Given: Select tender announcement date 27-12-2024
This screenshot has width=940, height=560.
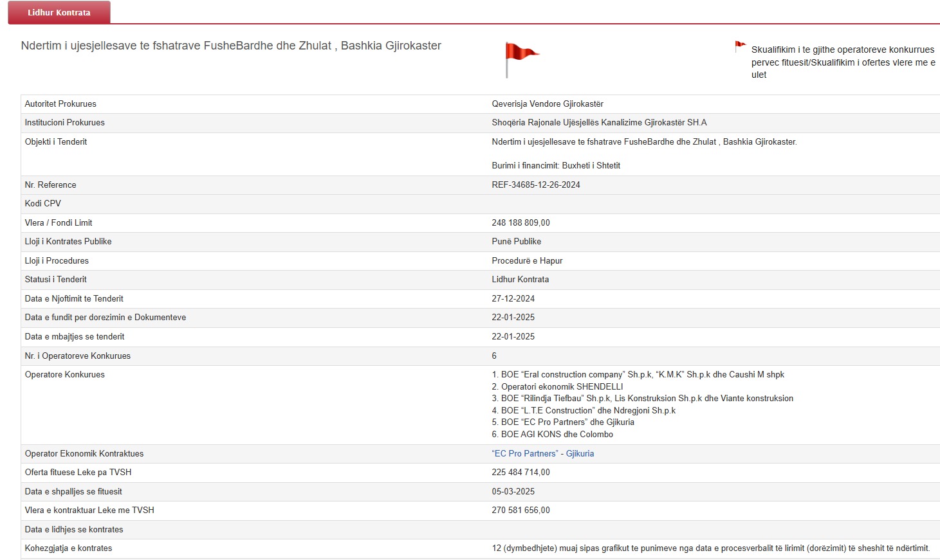Looking at the screenshot, I should [x=513, y=298].
